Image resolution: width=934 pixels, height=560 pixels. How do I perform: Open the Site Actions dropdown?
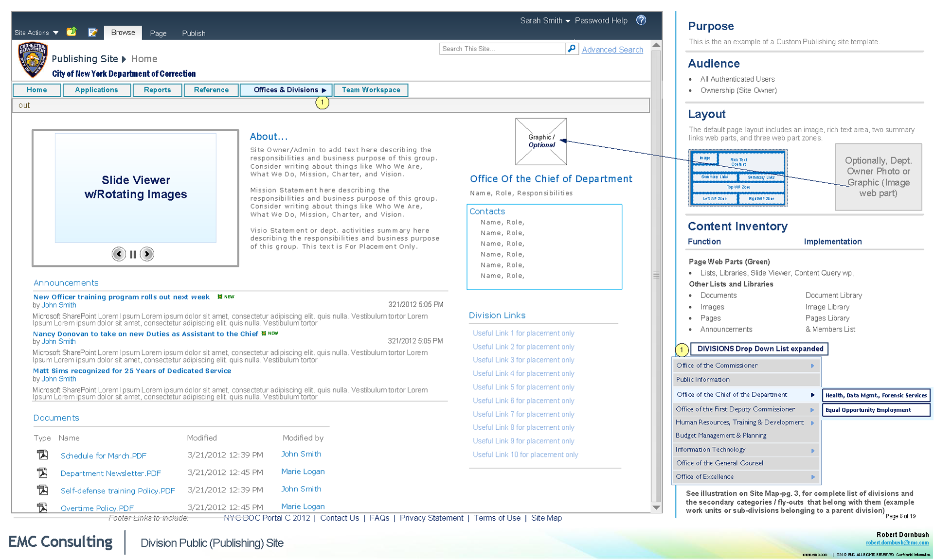click(x=36, y=33)
